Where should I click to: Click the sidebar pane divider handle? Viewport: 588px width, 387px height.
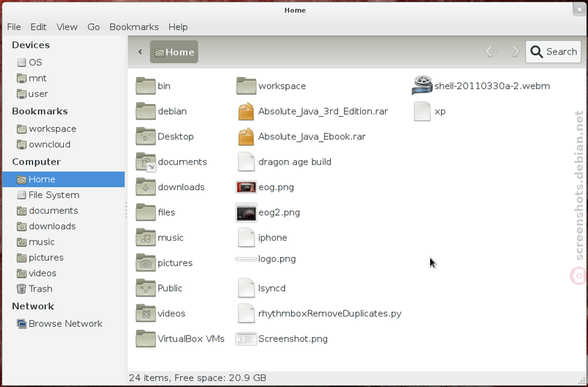(126, 210)
